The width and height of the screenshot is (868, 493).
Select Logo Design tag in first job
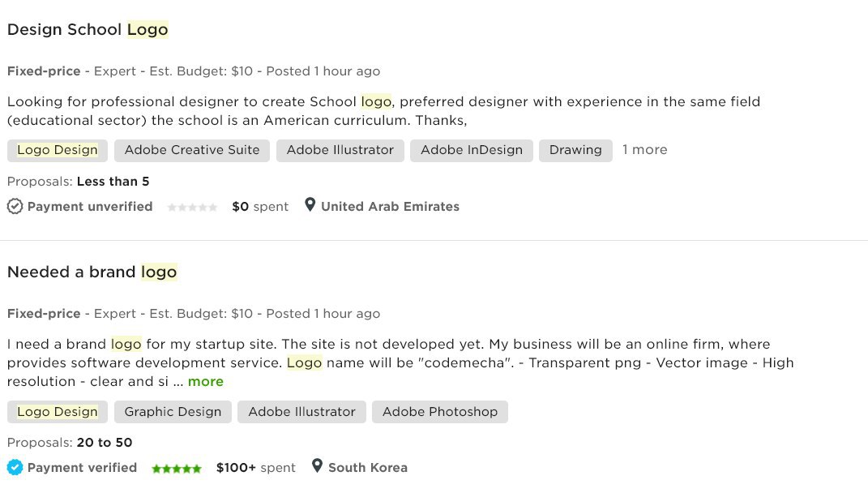(x=58, y=151)
